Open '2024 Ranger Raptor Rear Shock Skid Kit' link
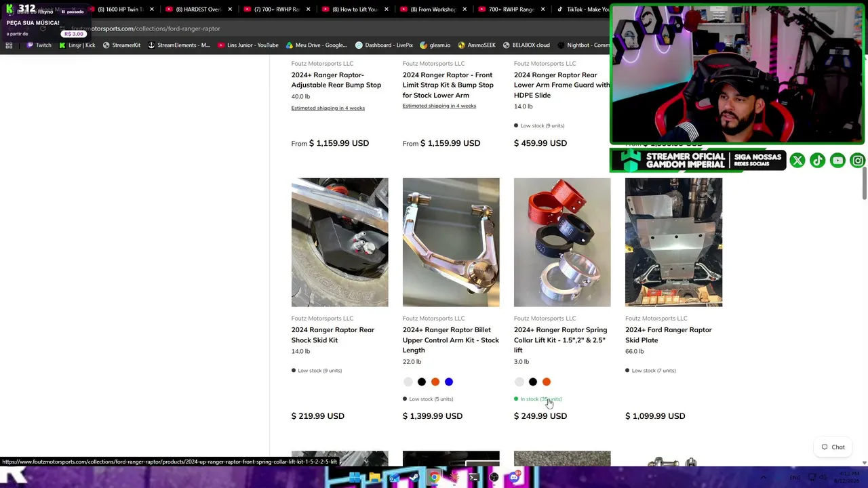 coord(333,335)
